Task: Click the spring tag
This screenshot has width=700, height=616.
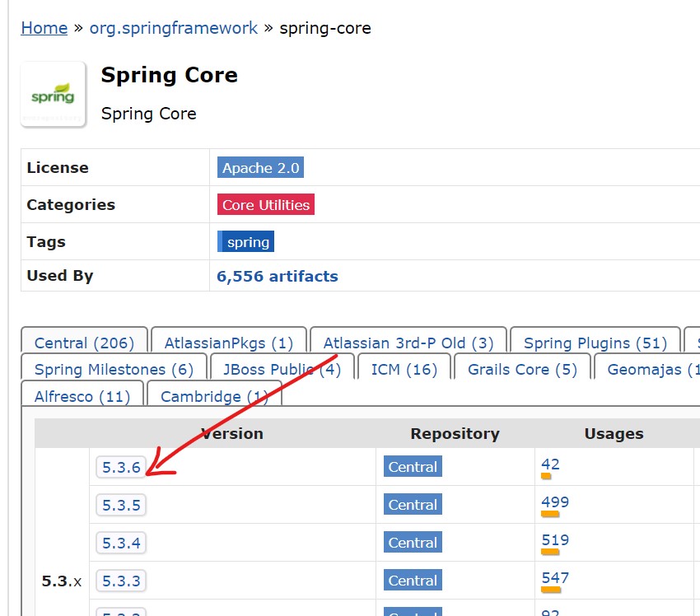Action: coord(246,241)
